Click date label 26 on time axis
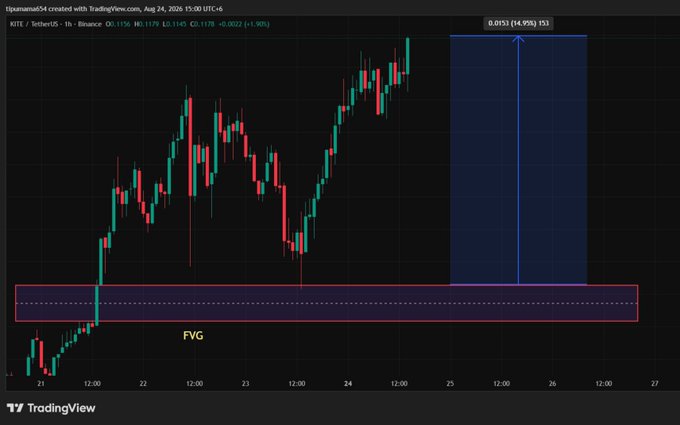 click(552, 383)
